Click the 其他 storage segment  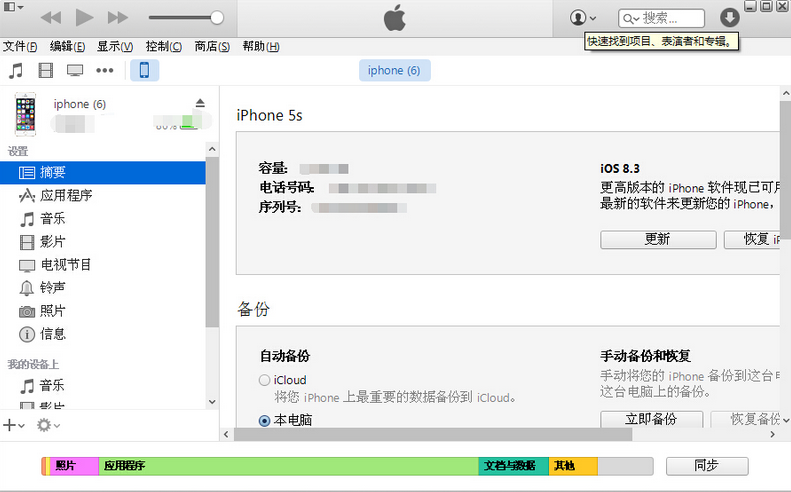[x=573, y=466]
